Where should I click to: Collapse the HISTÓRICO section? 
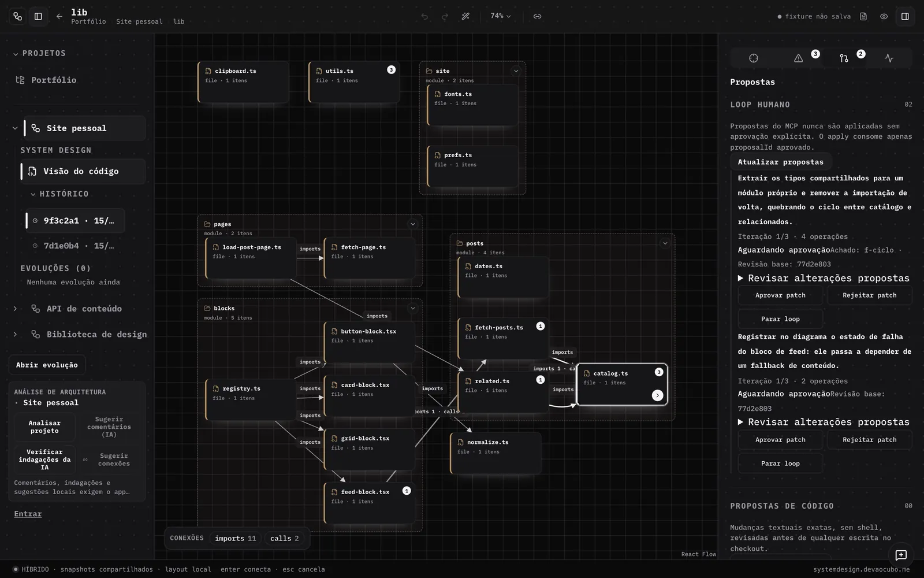pyautogui.click(x=33, y=194)
